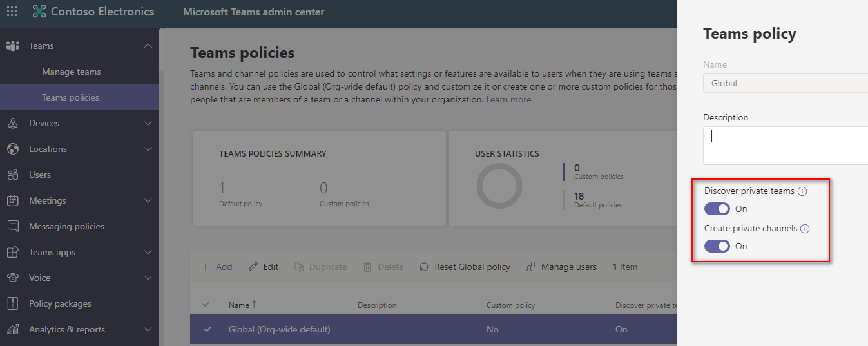
Task: Click the pencil icon beside Edit
Action: coord(253,267)
